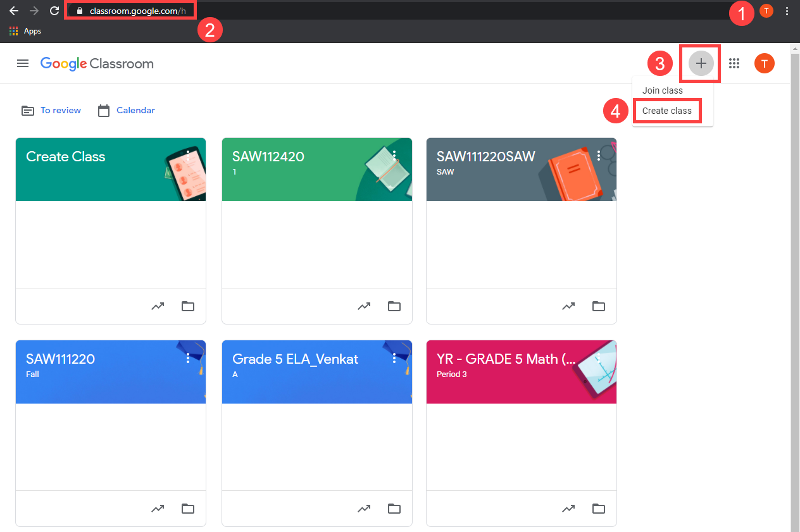Screen dimensions: 800x532
Task: Open the Grade 5 ELA_Venkat class
Action: pos(296,359)
